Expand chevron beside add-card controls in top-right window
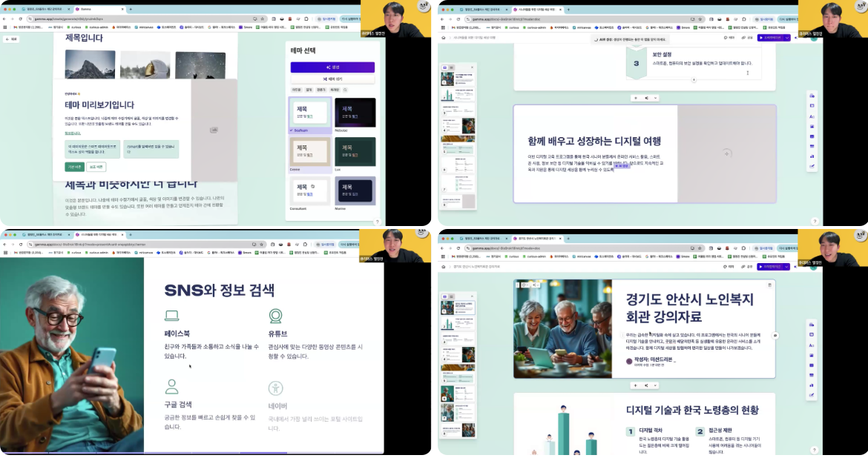This screenshot has width=868, height=458. 655,98
